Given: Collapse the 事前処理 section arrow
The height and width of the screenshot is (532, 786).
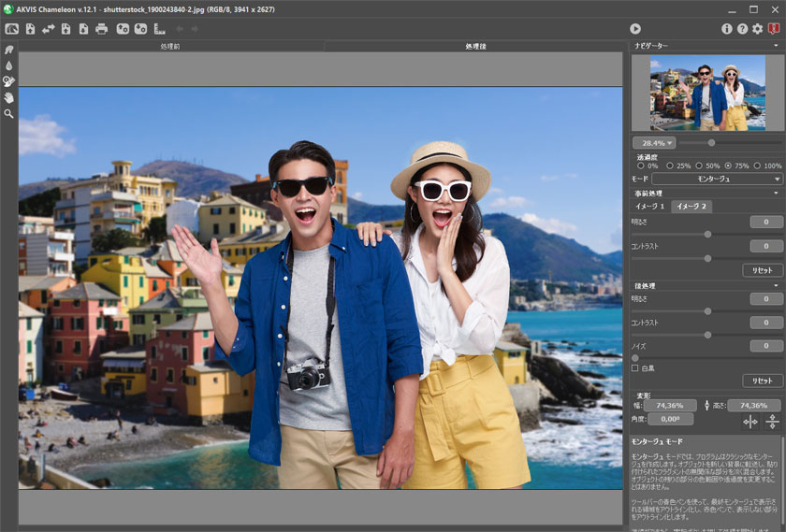Looking at the screenshot, I should tap(776, 193).
